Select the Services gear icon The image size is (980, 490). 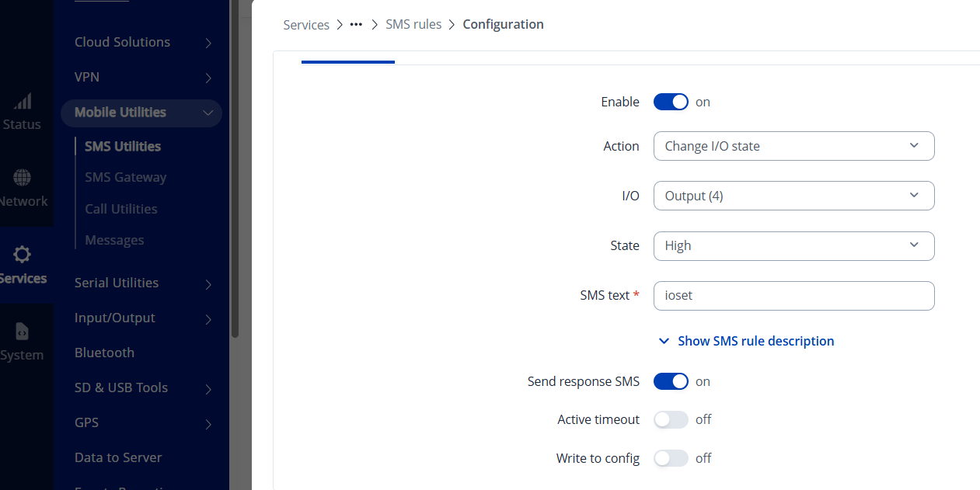(x=23, y=254)
